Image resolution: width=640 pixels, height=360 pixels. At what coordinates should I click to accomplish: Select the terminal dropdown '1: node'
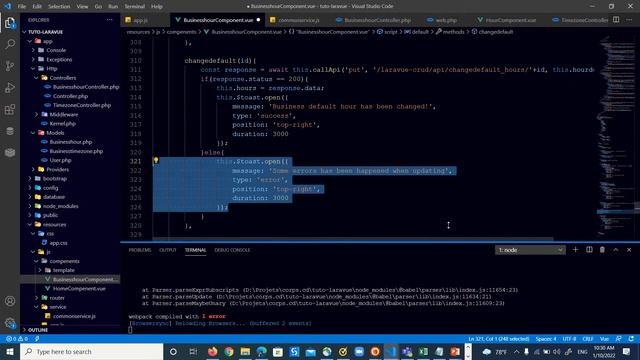click(x=530, y=250)
